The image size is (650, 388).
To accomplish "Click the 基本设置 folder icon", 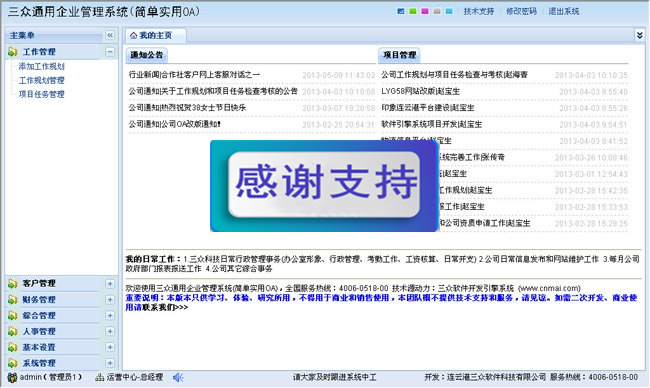I will [x=13, y=347].
